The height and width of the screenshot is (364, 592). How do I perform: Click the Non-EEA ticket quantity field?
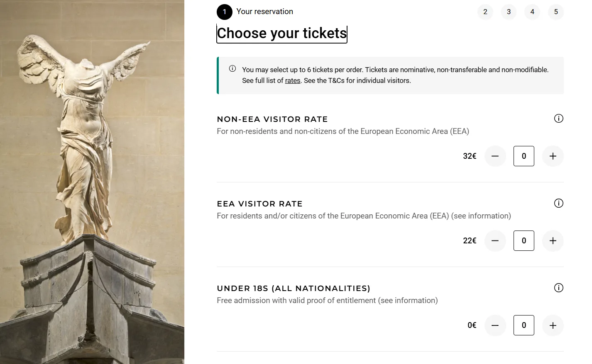[x=524, y=156]
